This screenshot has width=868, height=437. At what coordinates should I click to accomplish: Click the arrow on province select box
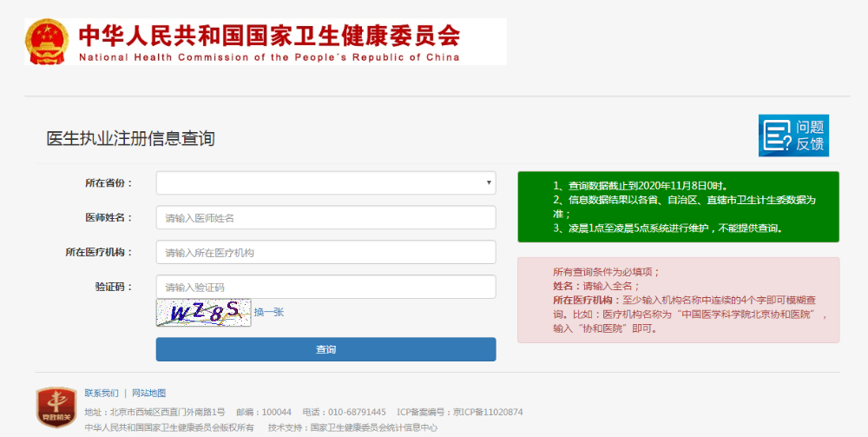click(489, 182)
